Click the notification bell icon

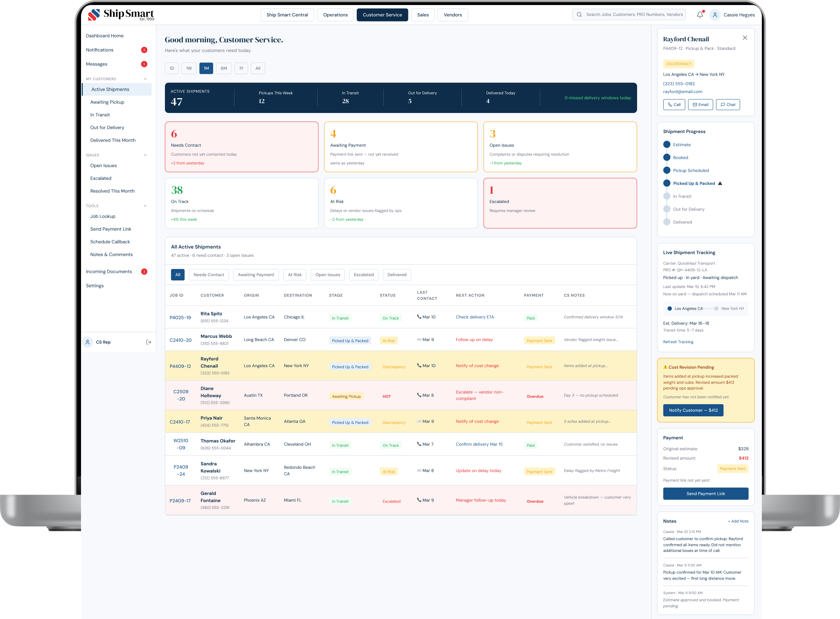tap(699, 15)
